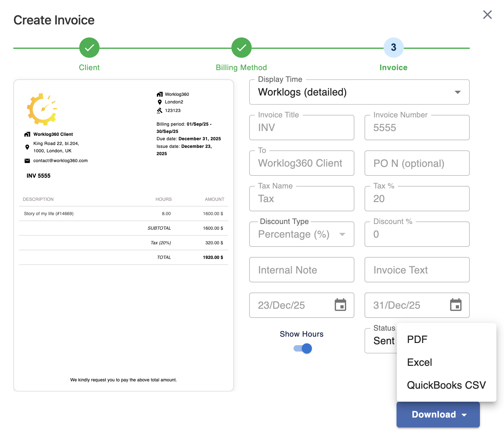The width and height of the screenshot is (504, 448).
Task: Open the Discount Type dropdown
Action: pyautogui.click(x=302, y=234)
